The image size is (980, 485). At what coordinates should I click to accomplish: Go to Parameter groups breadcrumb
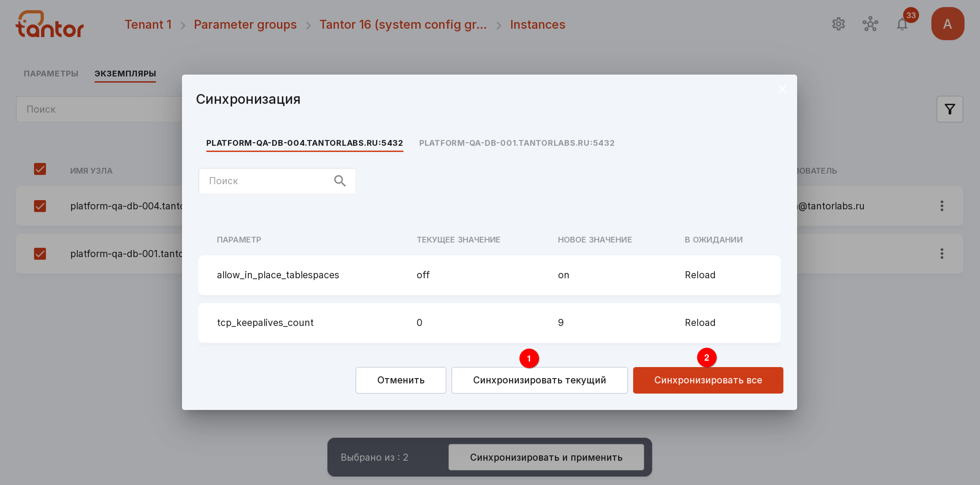[x=245, y=24]
